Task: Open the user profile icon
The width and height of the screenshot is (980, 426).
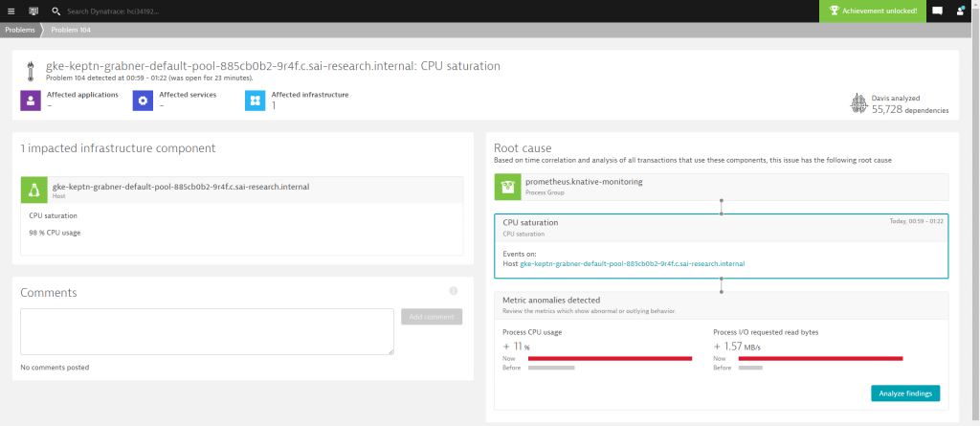Action: pyautogui.click(x=960, y=11)
